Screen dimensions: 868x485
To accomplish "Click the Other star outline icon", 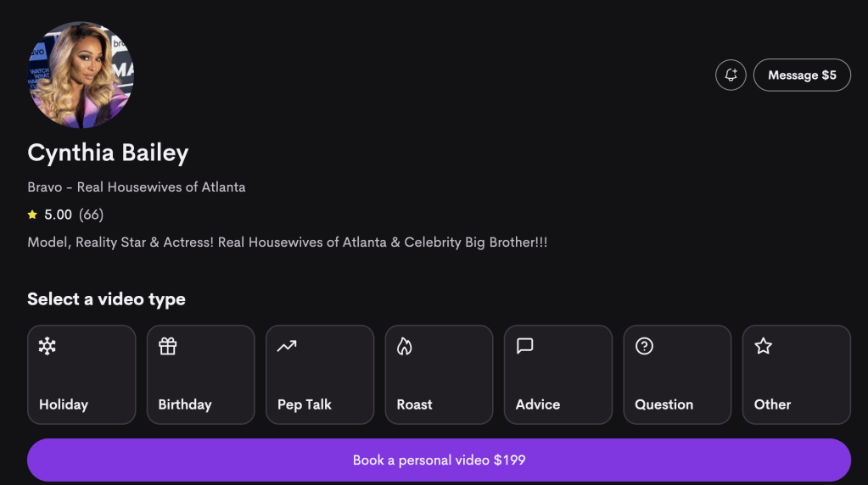I will pos(763,346).
